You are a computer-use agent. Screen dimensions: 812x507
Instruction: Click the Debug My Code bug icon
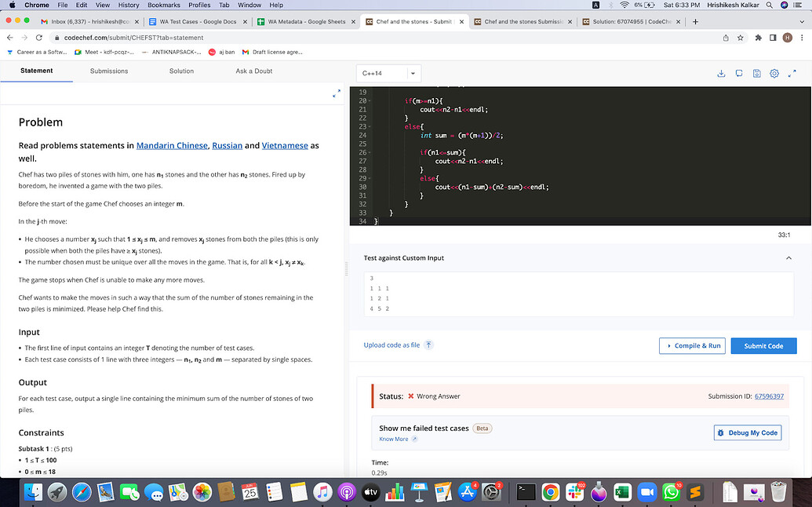pyautogui.click(x=720, y=432)
